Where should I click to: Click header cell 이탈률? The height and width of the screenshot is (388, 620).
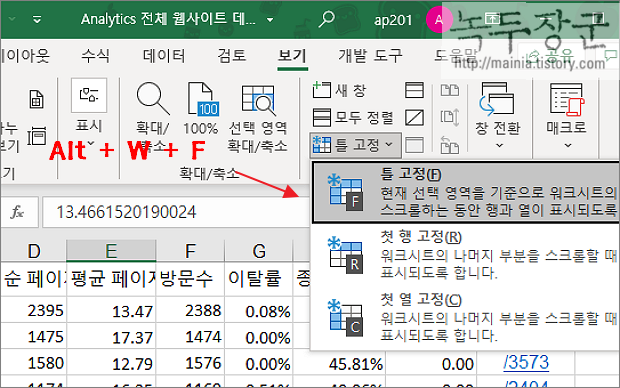point(259,279)
